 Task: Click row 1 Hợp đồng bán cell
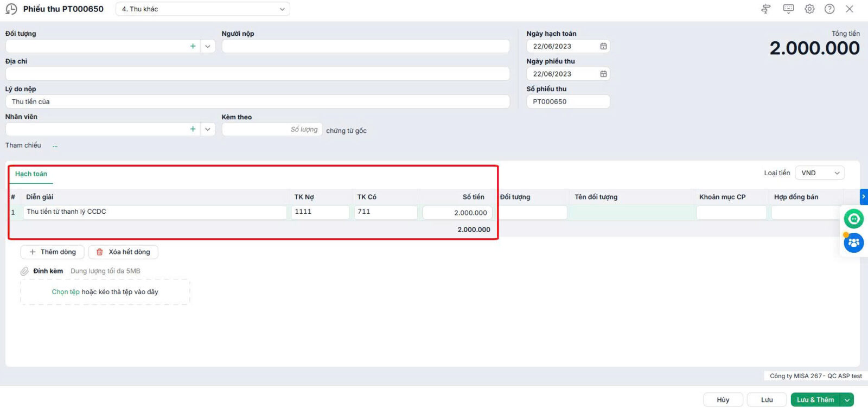pyautogui.click(x=807, y=213)
